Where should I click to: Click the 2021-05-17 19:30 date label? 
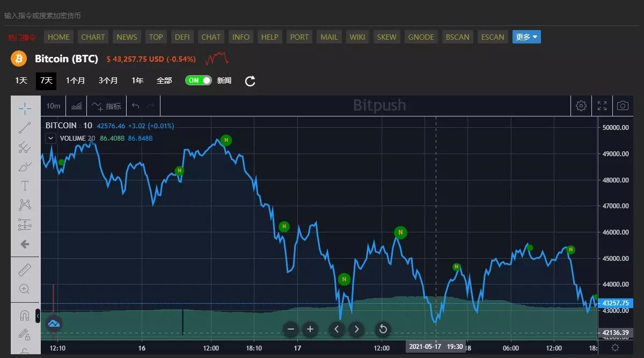pos(436,347)
